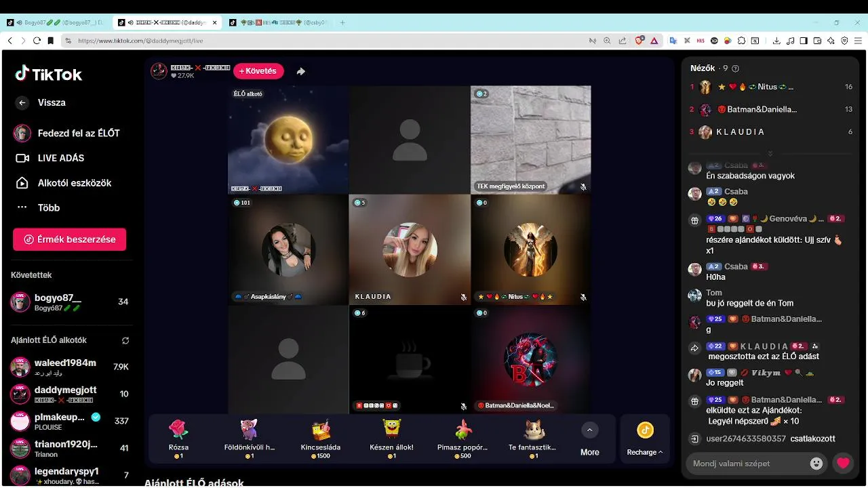Send the Pimasz popór gift

[x=462, y=438]
